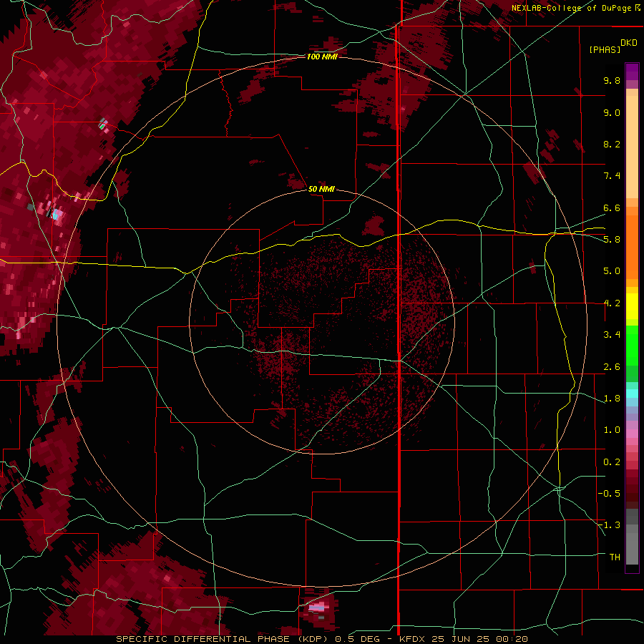Click the 4.2 scale value

tap(612, 303)
